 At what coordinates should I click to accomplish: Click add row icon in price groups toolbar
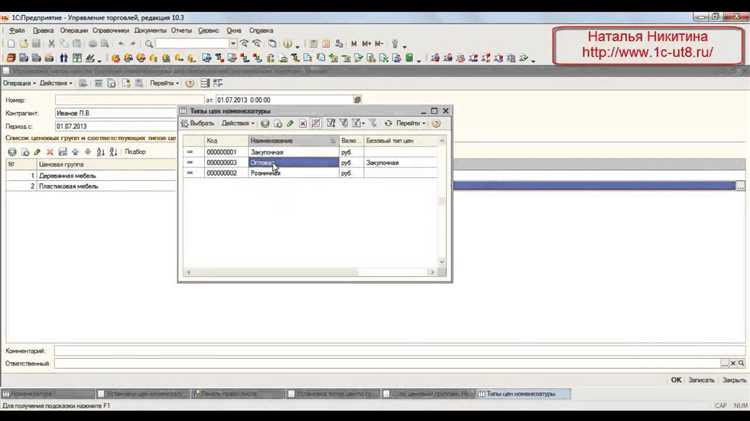click(12, 152)
